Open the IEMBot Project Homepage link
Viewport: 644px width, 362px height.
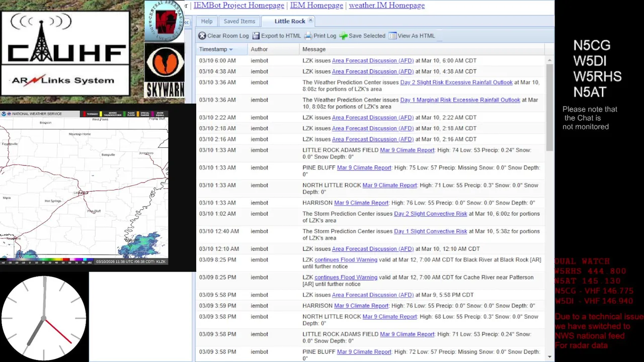[239, 6]
